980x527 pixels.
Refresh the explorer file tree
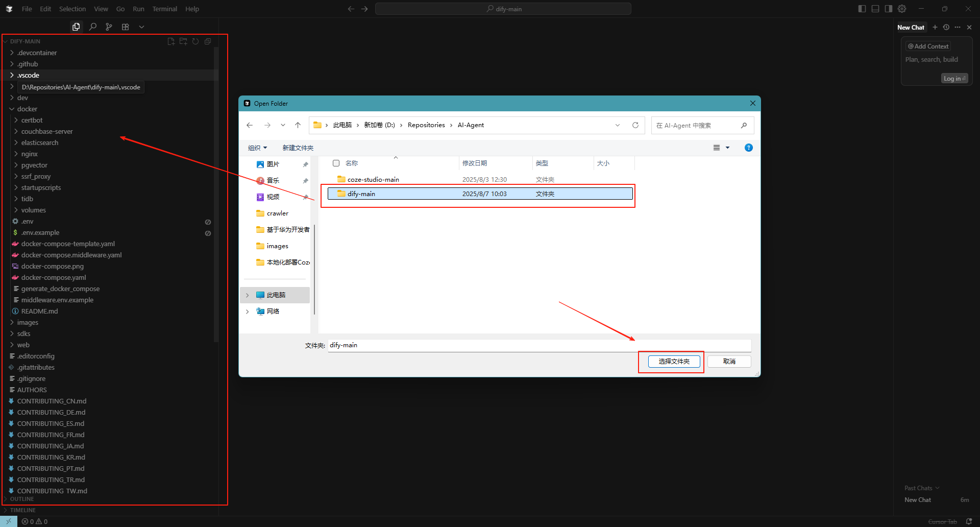pyautogui.click(x=195, y=41)
